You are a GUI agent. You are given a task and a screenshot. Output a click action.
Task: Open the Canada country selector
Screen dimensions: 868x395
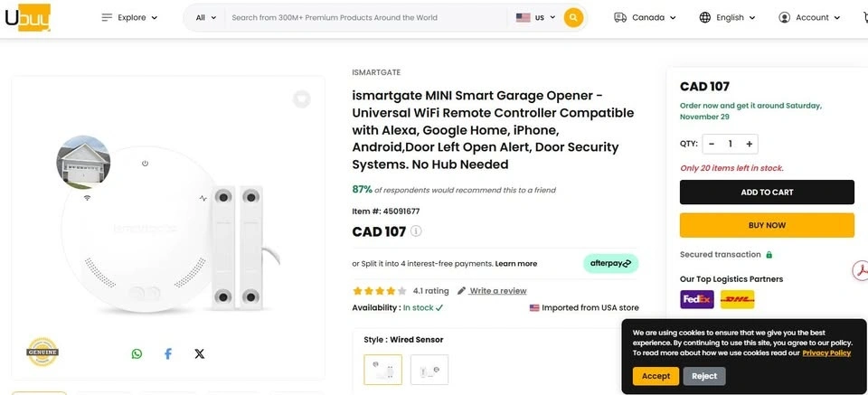[x=645, y=17]
